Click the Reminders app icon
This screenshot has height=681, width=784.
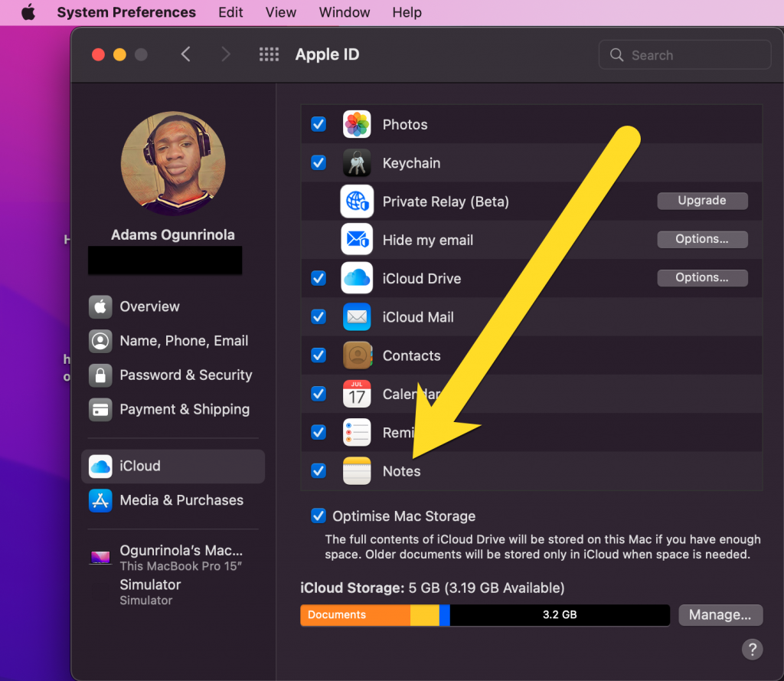(x=357, y=432)
